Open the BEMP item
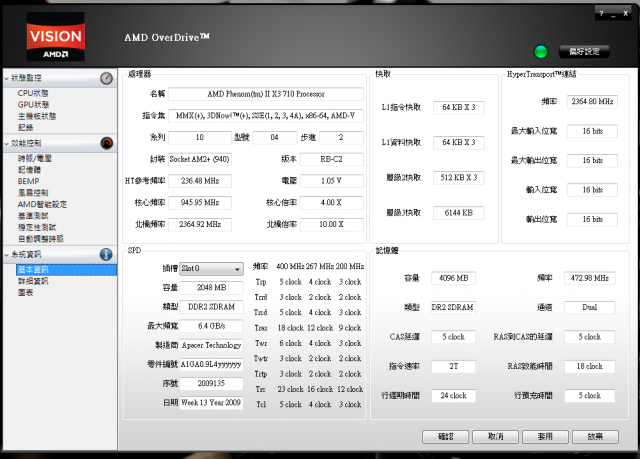 [x=28, y=181]
